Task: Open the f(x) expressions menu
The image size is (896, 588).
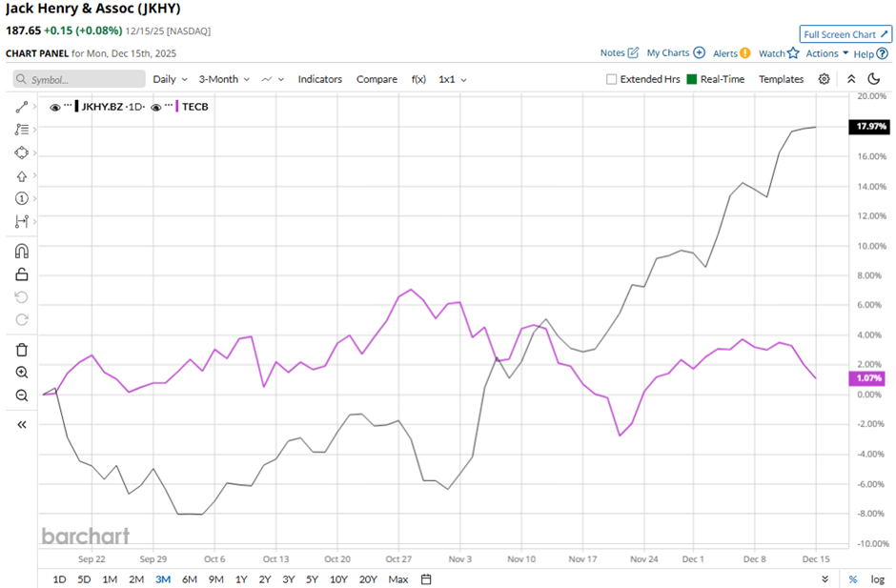Action: click(x=418, y=79)
